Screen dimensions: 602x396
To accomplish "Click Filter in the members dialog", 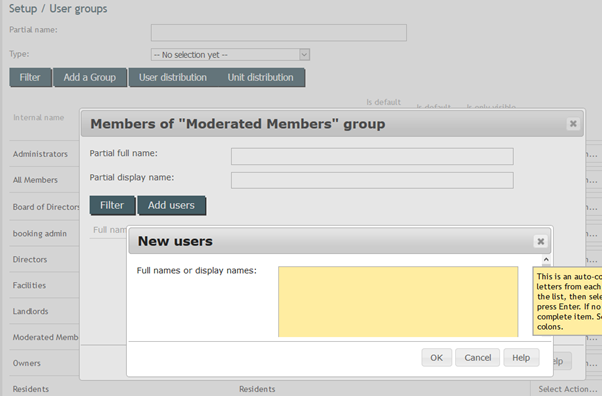I will pyautogui.click(x=112, y=205).
